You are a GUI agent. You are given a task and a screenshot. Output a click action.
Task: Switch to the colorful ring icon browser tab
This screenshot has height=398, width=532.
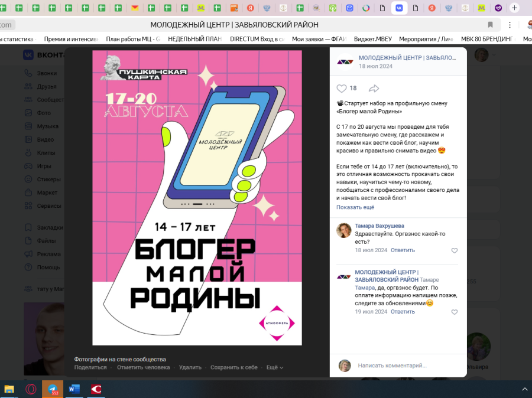[366, 8]
